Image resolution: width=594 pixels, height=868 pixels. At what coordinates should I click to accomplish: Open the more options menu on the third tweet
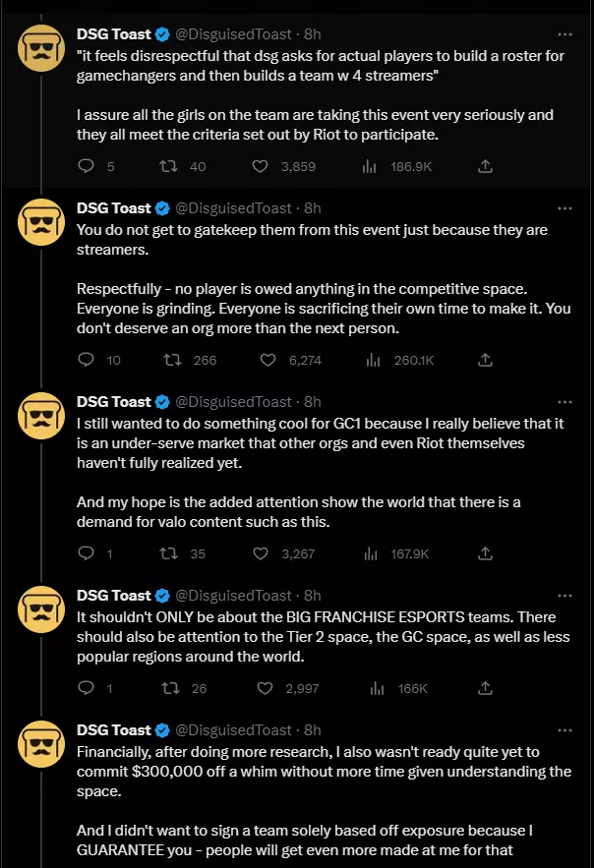click(x=565, y=400)
